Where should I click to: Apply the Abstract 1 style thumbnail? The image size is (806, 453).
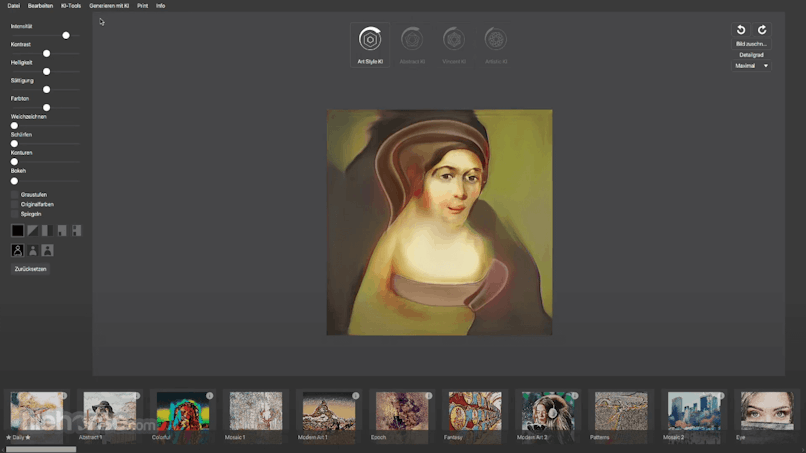pyautogui.click(x=109, y=411)
